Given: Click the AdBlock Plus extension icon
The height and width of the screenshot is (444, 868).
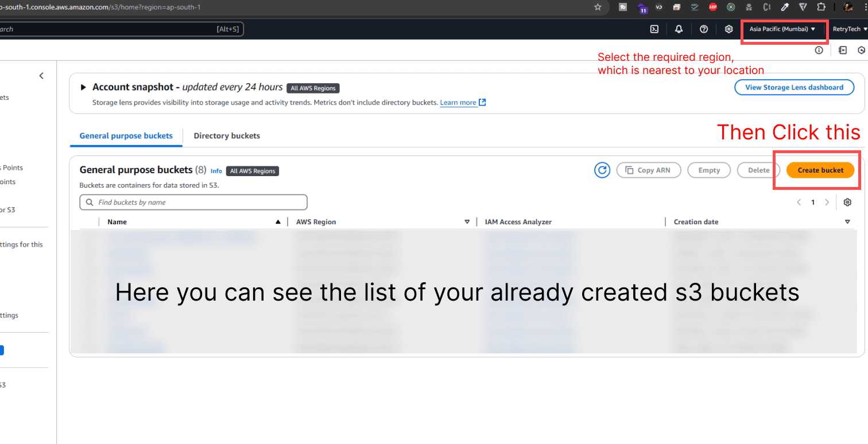Looking at the screenshot, I should pyautogui.click(x=712, y=7).
